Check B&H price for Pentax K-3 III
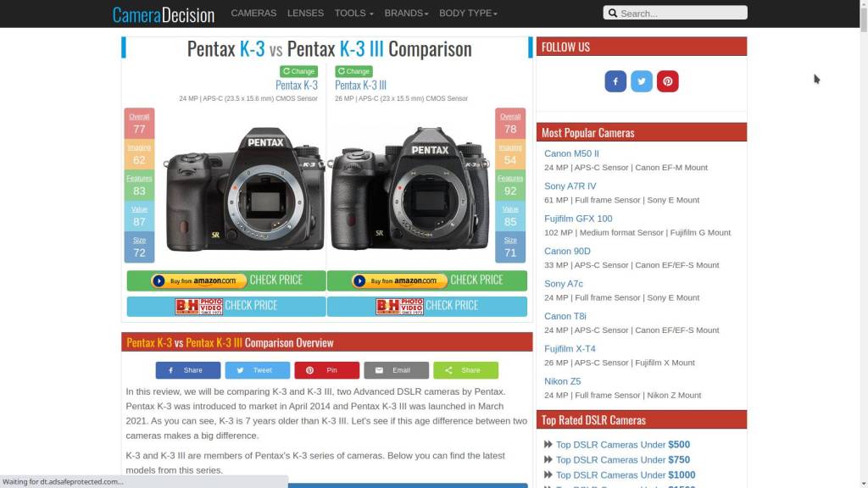 click(427, 306)
